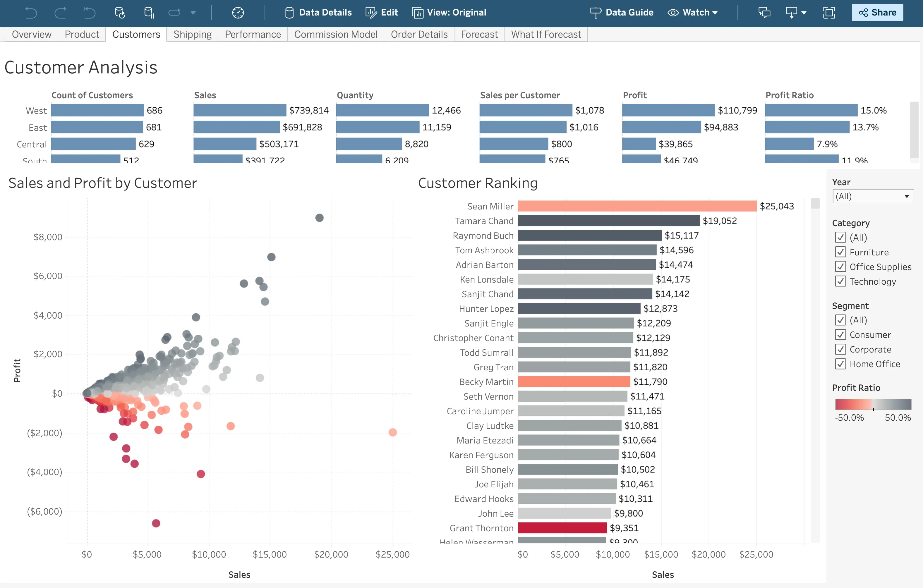
Task: Disable the Corporate segment filter
Action: pos(840,349)
